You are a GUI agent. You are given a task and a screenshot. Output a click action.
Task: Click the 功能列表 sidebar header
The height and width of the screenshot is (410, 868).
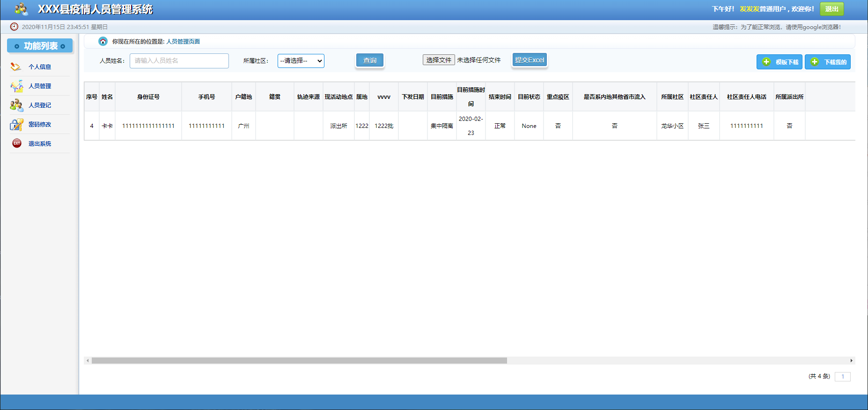pyautogui.click(x=40, y=46)
